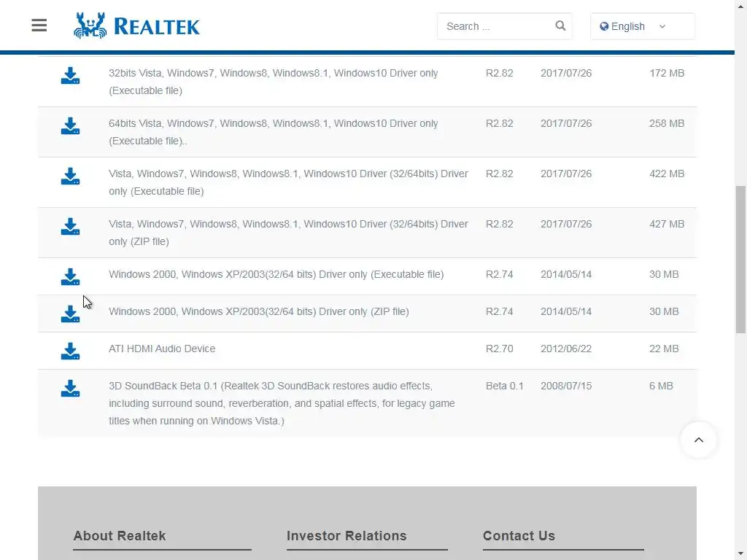Click the language dropdown chevron
The width and height of the screenshot is (747, 560).
click(x=662, y=27)
